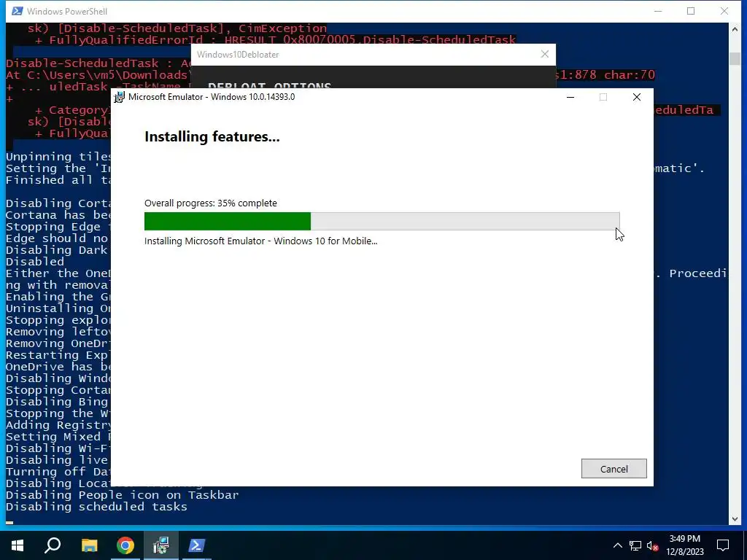Click the 'Disabling People icon on Taskbar' line

[x=122, y=495]
